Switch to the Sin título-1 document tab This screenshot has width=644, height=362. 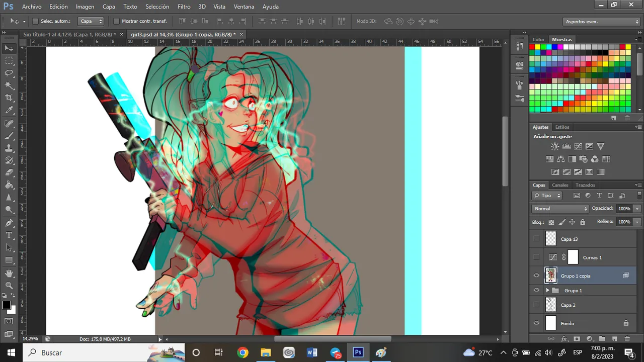click(x=69, y=34)
